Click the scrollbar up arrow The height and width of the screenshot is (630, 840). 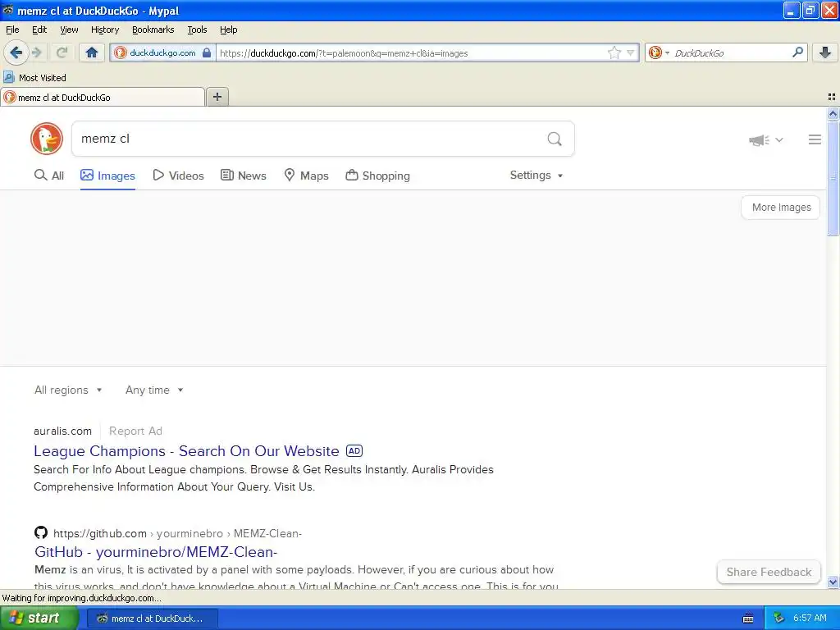(833, 113)
